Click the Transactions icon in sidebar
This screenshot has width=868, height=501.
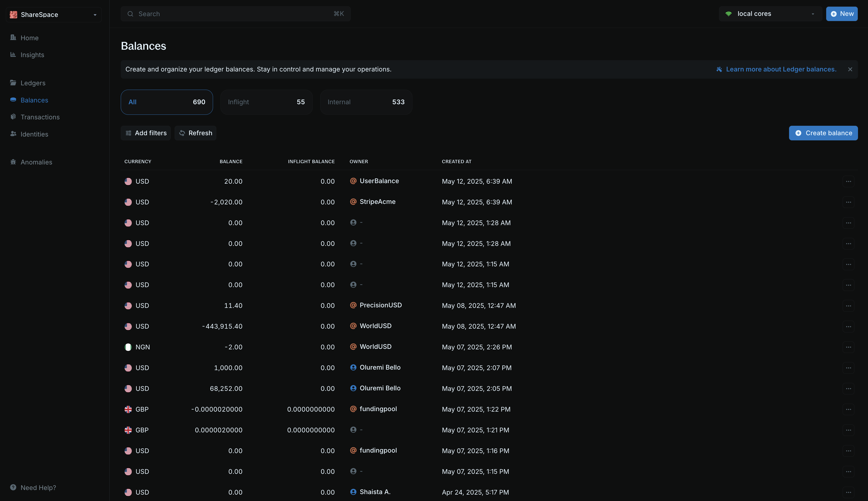pos(13,117)
